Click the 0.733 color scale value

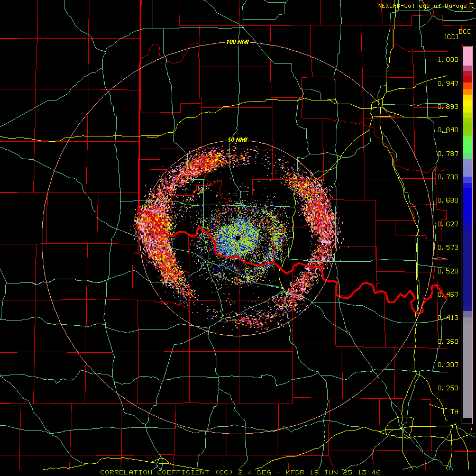coord(448,177)
